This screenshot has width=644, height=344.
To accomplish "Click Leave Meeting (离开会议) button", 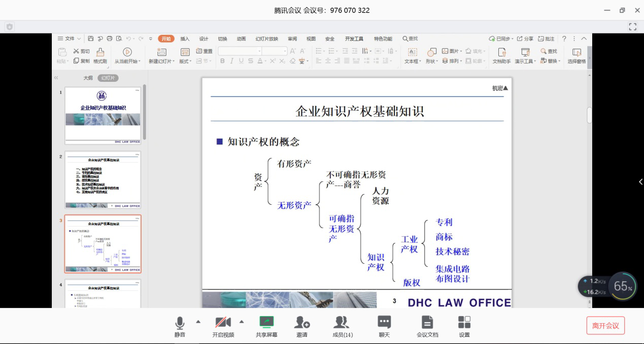I will click(605, 326).
